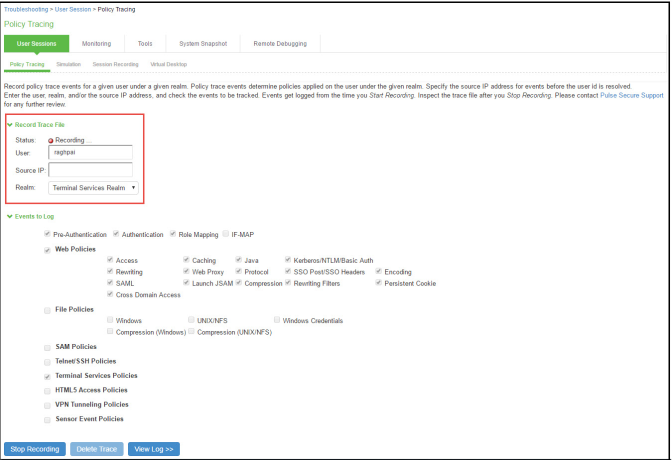672x460 pixels.
Task: Enable the SAM Policies checkbox
Action: 47,348
